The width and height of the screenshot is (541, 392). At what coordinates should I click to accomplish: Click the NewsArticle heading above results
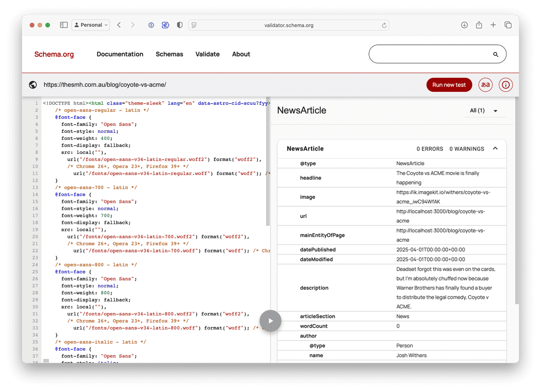click(x=302, y=110)
